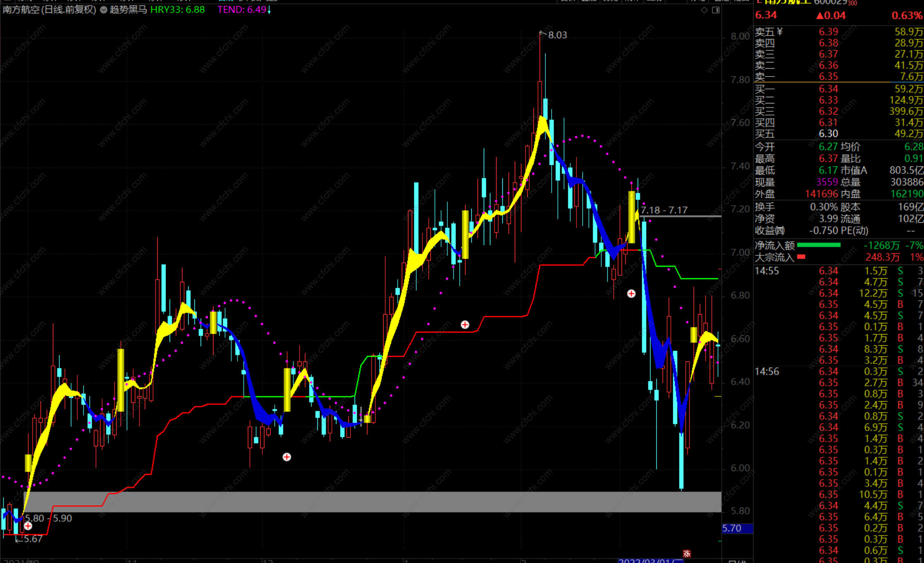924x563 pixels.
Task: Click the diamond icon above the chart
Action: [704, 10]
